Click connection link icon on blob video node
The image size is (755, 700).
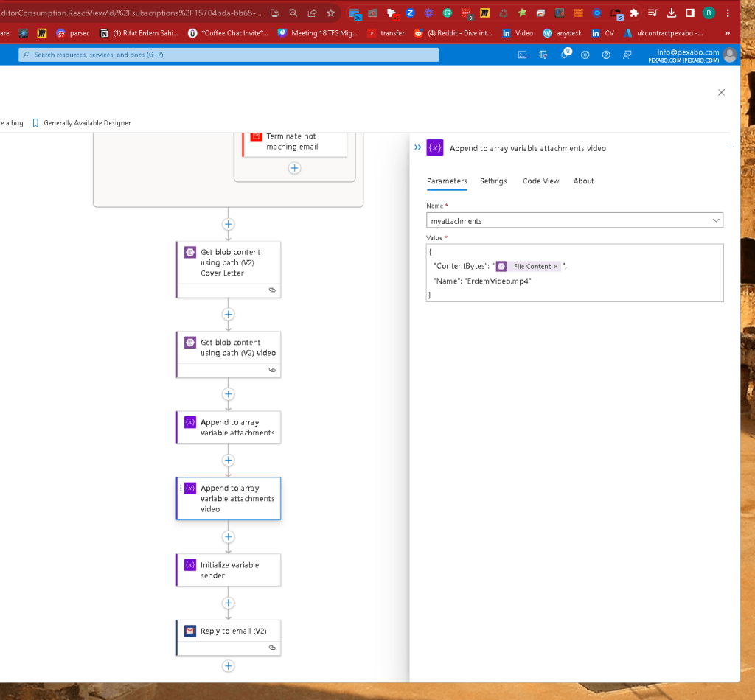click(272, 370)
